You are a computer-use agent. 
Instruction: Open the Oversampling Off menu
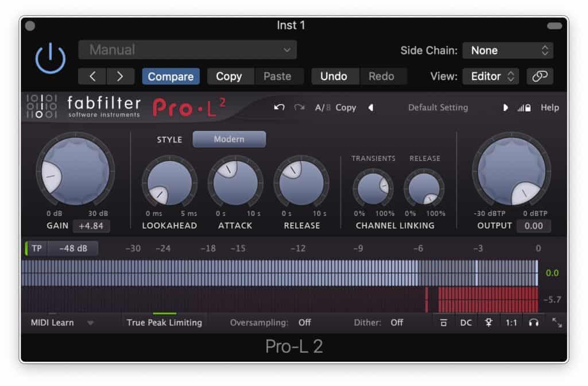click(304, 323)
